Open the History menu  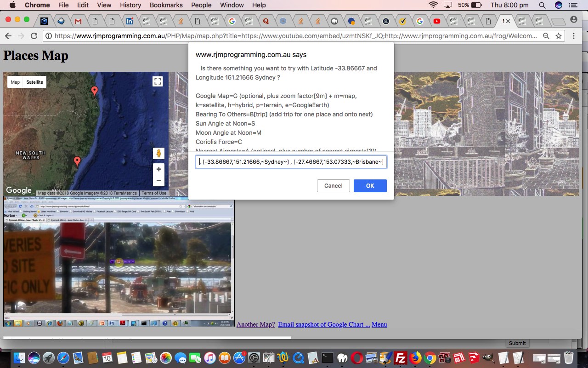(130, 5)
